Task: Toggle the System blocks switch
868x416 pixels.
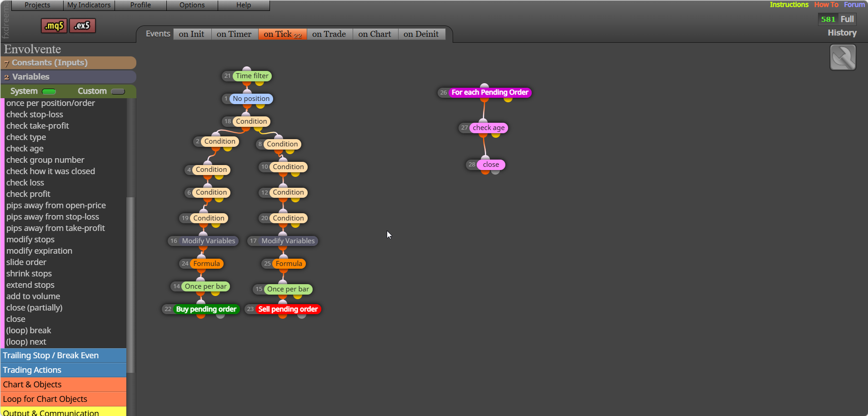Action: [49, 91]
